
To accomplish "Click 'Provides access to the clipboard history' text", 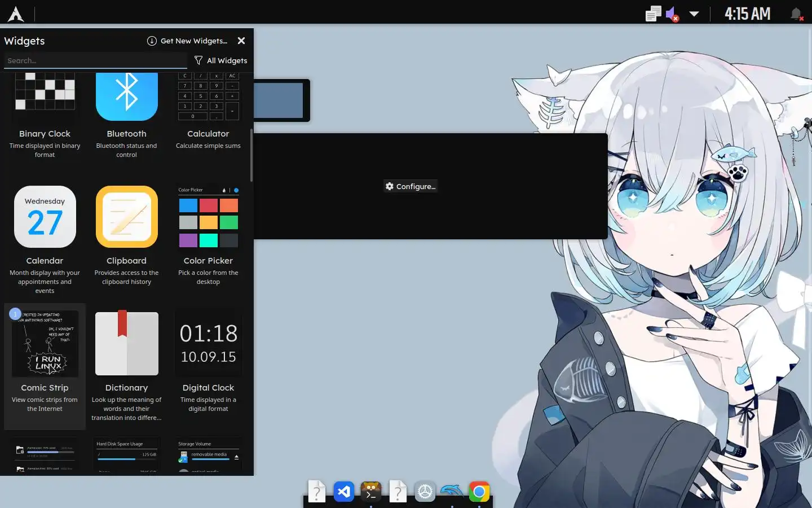I will click(127, 277).
